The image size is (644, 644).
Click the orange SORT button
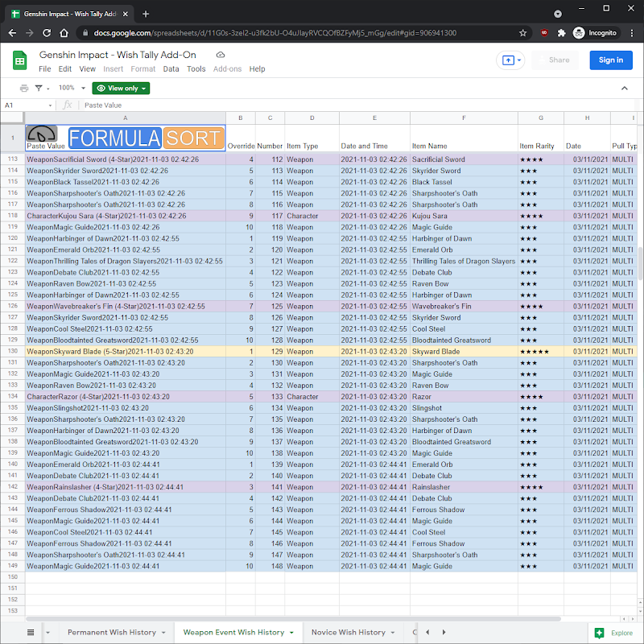coord(193,138)
